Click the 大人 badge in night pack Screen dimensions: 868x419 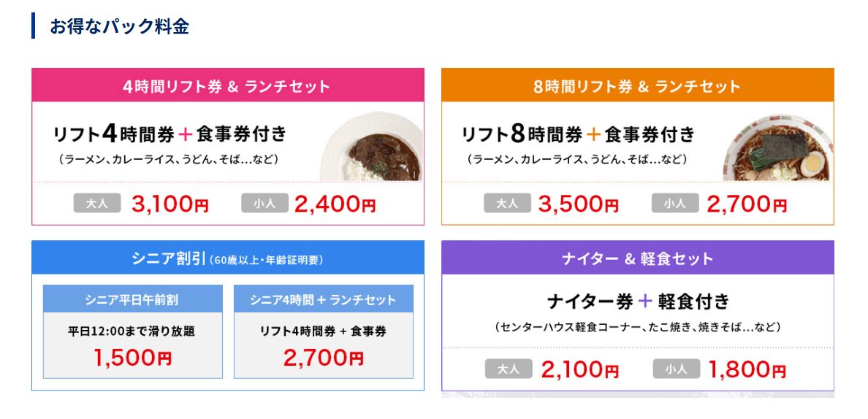[x=508, y=369]
